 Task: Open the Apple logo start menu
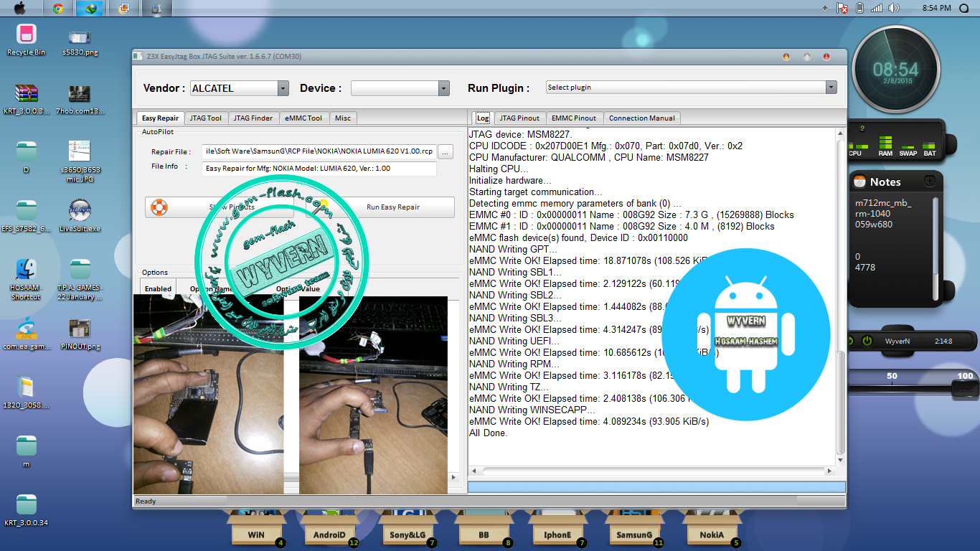[19, 8]
